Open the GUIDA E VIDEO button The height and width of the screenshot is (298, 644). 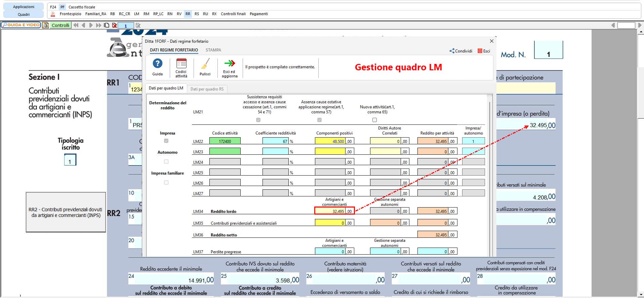point(21,25)
